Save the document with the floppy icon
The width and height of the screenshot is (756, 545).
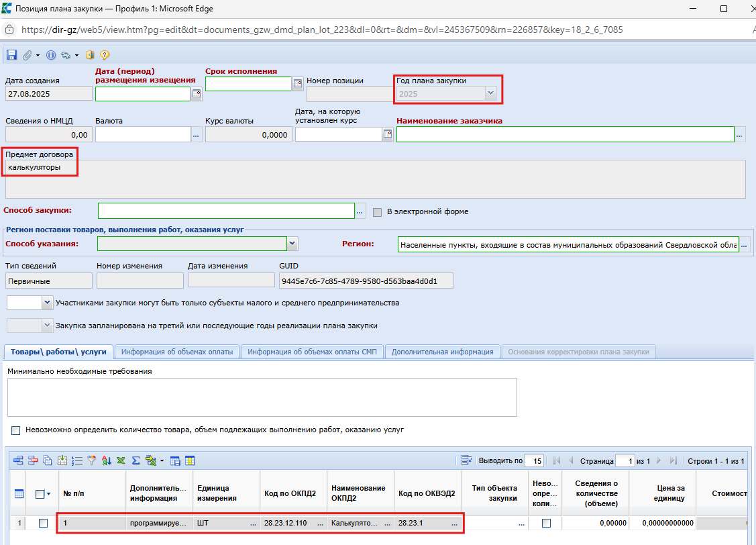pos(11,55)
